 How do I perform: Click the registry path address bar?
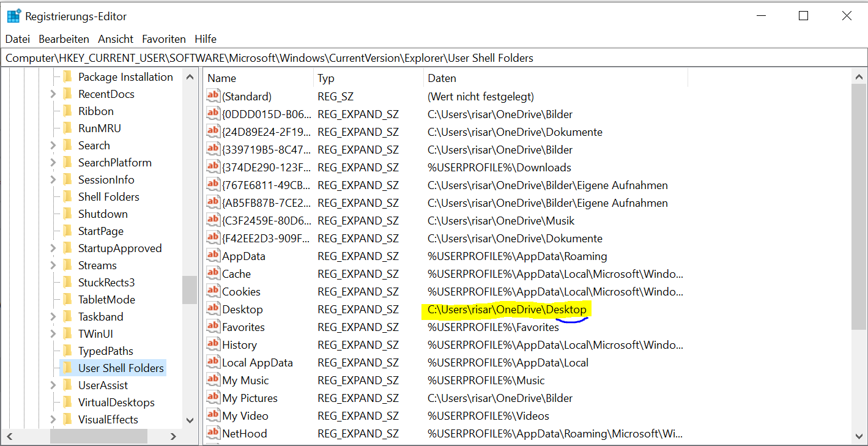pyautogui.click(x=434, y=58)
